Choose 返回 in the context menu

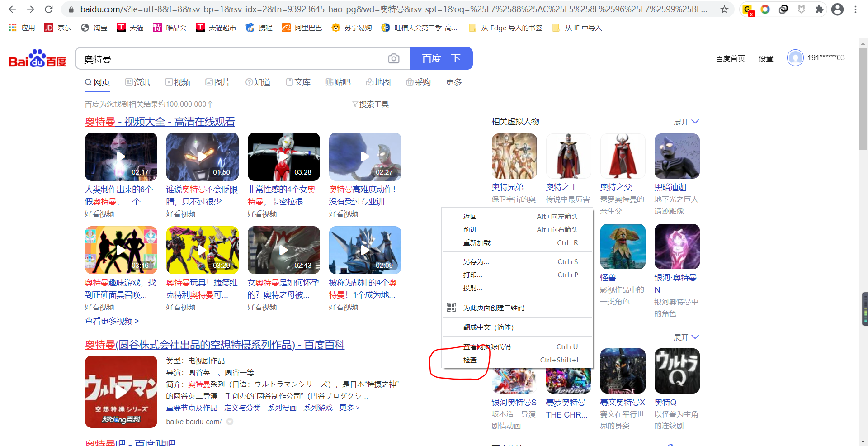517,216
